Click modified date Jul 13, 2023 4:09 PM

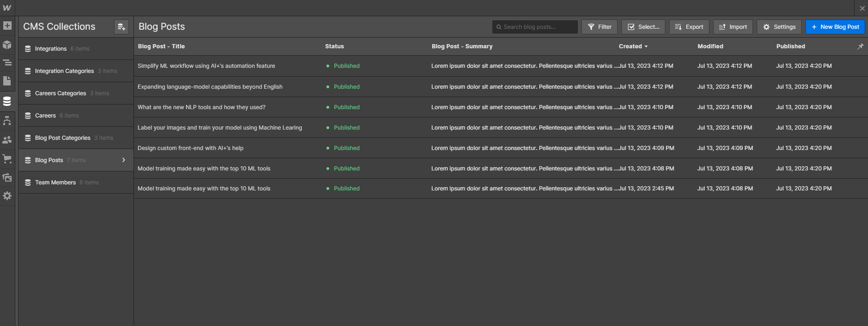click(725, 148)
